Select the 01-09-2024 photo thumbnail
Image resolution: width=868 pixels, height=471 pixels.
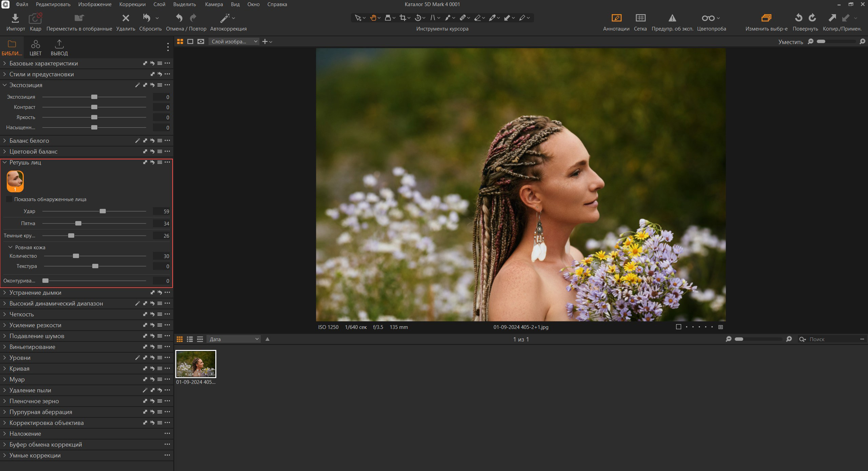[196, 364]
